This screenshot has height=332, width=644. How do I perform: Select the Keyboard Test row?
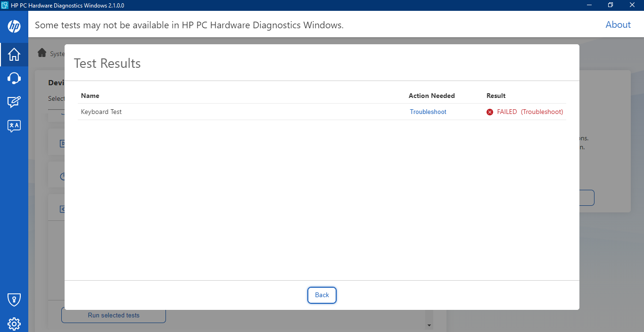[101, 112]
